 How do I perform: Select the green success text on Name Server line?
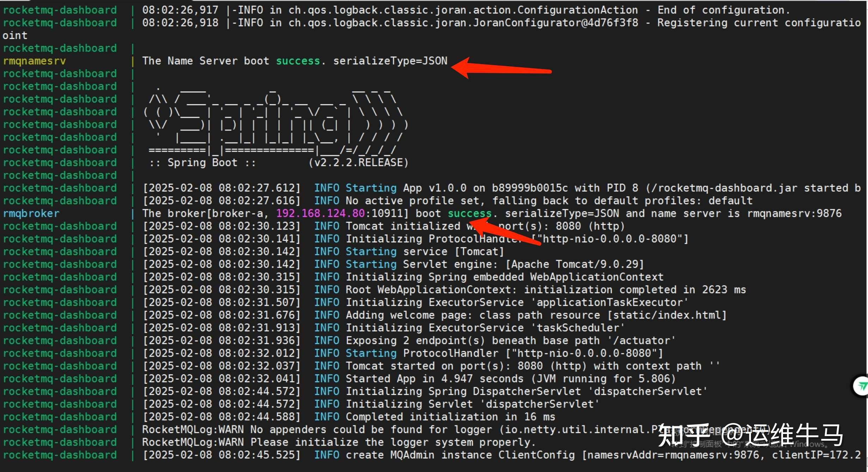(298, 61)
